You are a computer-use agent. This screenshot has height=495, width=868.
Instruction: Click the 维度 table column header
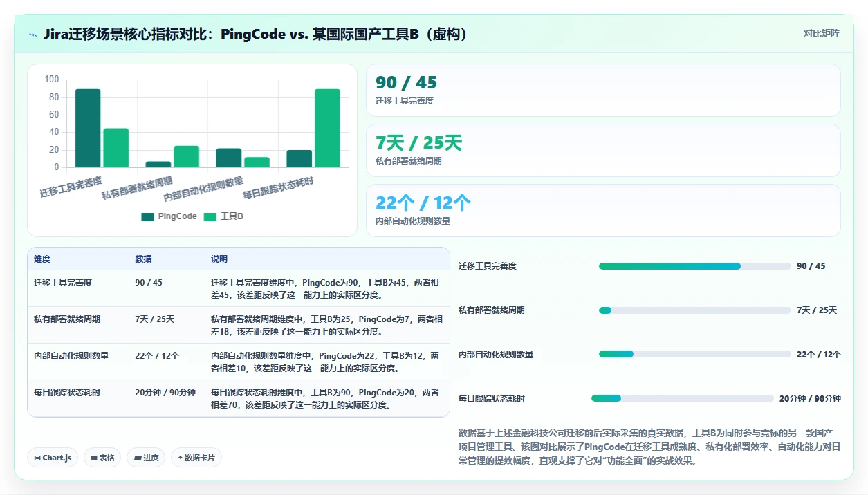point(42,259)
